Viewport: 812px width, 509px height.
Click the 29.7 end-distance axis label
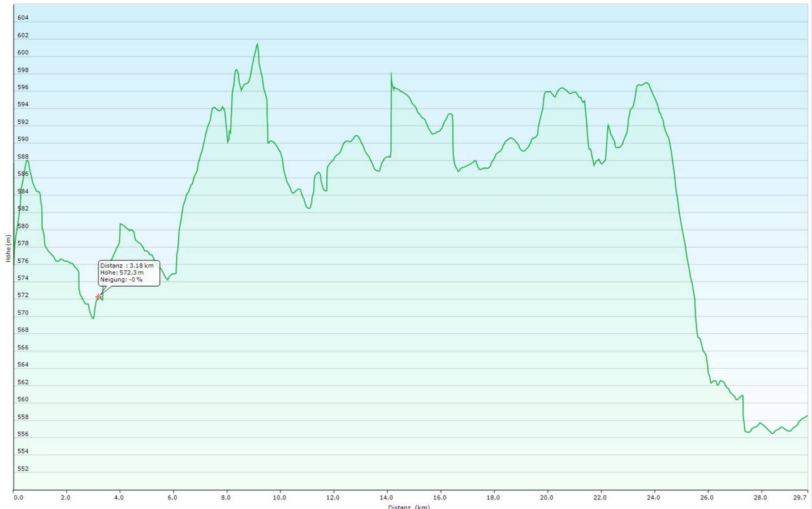[x=800, y=498]
